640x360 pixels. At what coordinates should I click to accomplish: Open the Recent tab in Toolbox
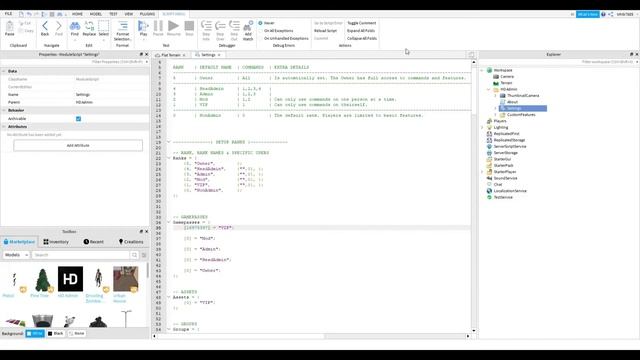click(x=93, y=242)
